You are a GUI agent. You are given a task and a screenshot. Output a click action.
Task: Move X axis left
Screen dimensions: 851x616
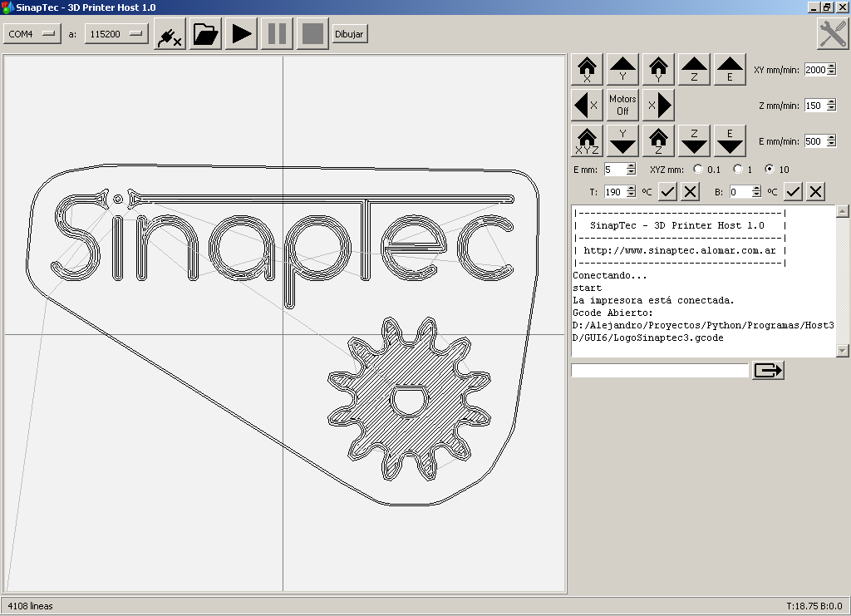tap(587, 106)
